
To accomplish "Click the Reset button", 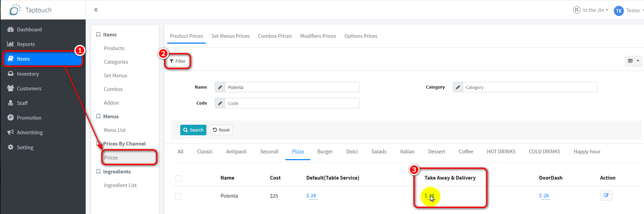I will pyautogui.click(x=221, y=130).
